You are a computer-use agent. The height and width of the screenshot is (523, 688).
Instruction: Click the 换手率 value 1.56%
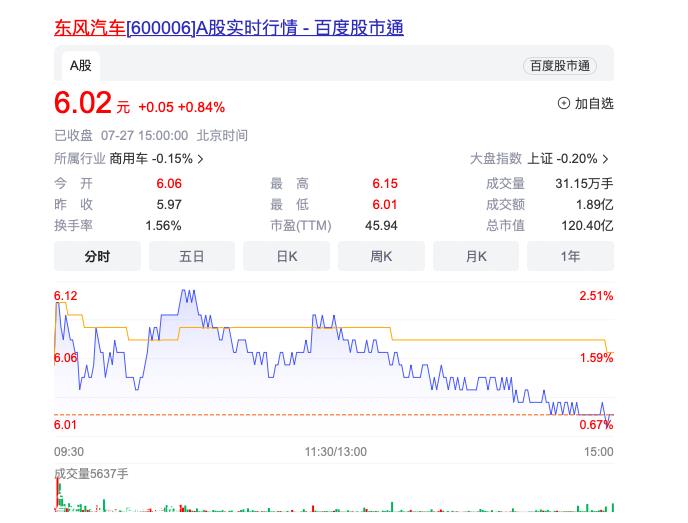(x=163, y=226)
